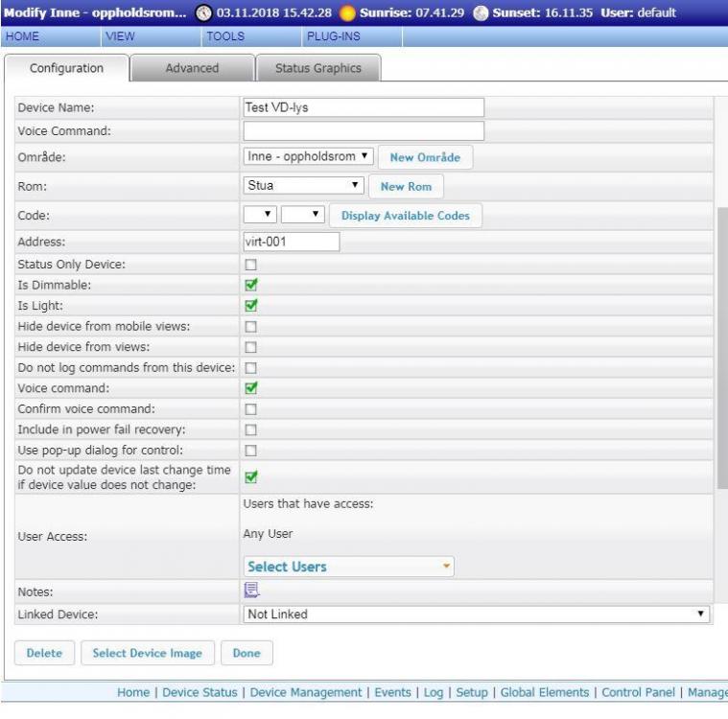Screen dimensions: 728x719
Task: Enable Use pop-up dialog for control
Action: pyautogui.click(x=251, y=451)
